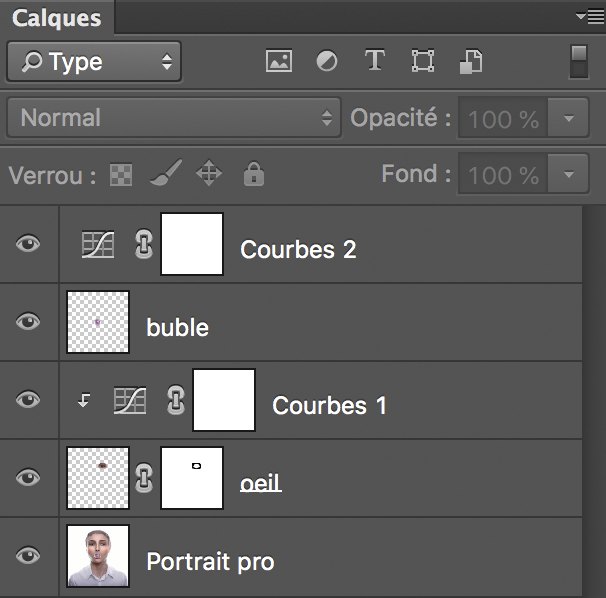Filter for type layers T icon
Viewport: 606px width, 598px height.
(x=375, y=60)
